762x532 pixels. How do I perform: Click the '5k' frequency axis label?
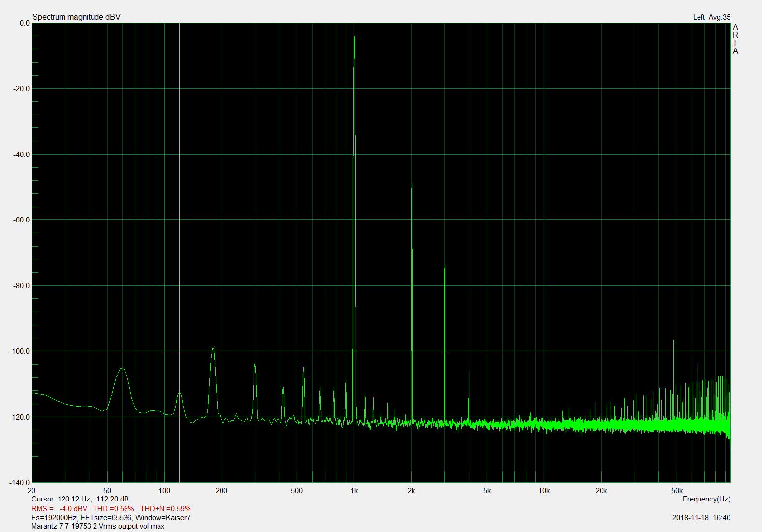click(487, 491)
